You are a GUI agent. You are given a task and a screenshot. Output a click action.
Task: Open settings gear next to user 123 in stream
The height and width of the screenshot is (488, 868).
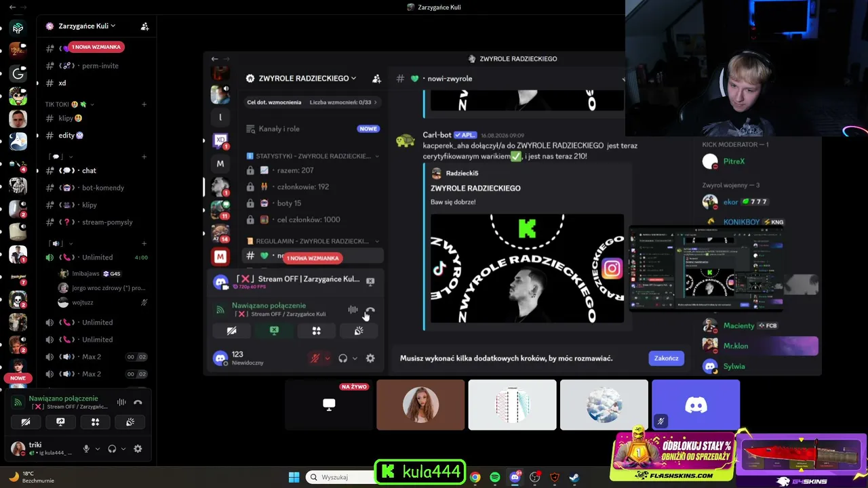370,358
